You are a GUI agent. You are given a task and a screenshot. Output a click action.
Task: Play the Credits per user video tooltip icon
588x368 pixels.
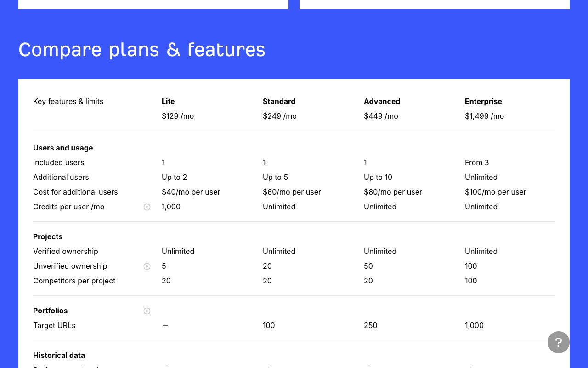[147, 207]
